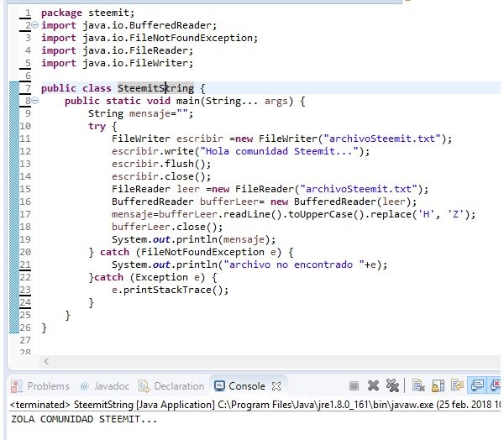
Task: Click the try keyword on line 10
Action: (x=97, y=126)
